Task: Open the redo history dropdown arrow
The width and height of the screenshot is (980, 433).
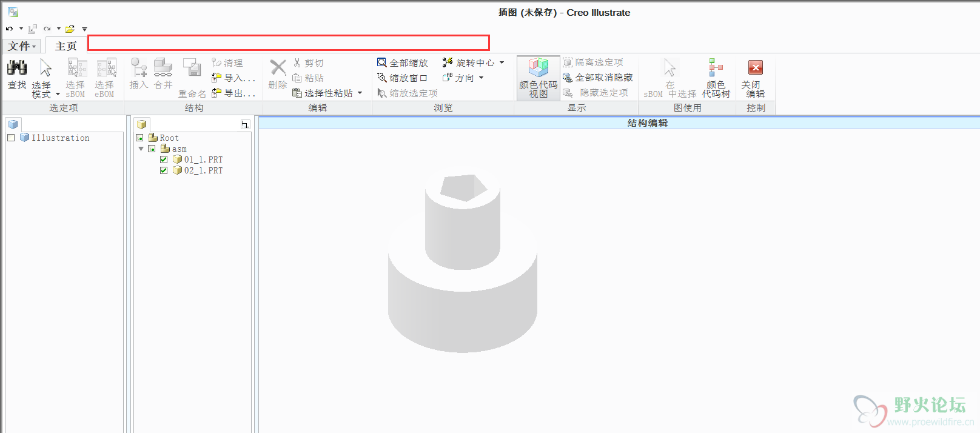Action: click(59, 29)
